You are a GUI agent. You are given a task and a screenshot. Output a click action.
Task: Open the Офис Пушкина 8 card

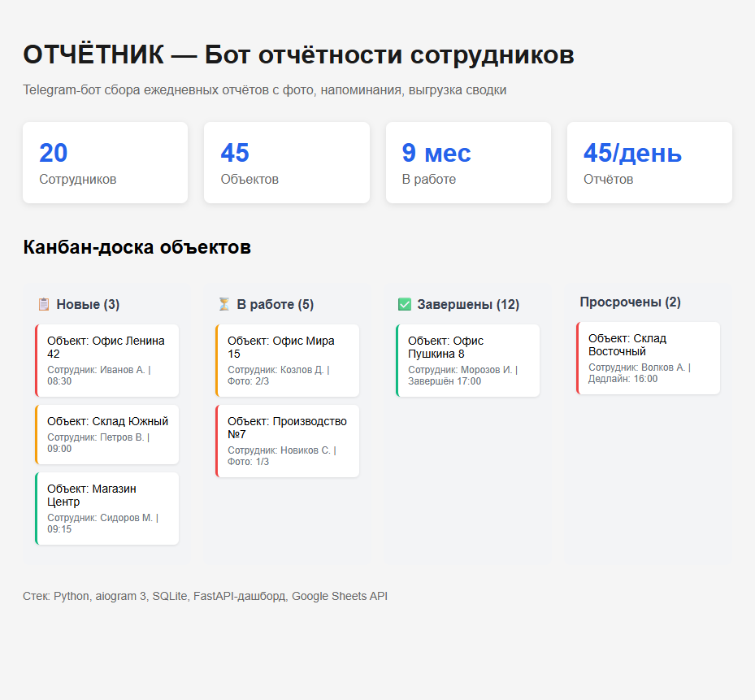coord(467,360)
